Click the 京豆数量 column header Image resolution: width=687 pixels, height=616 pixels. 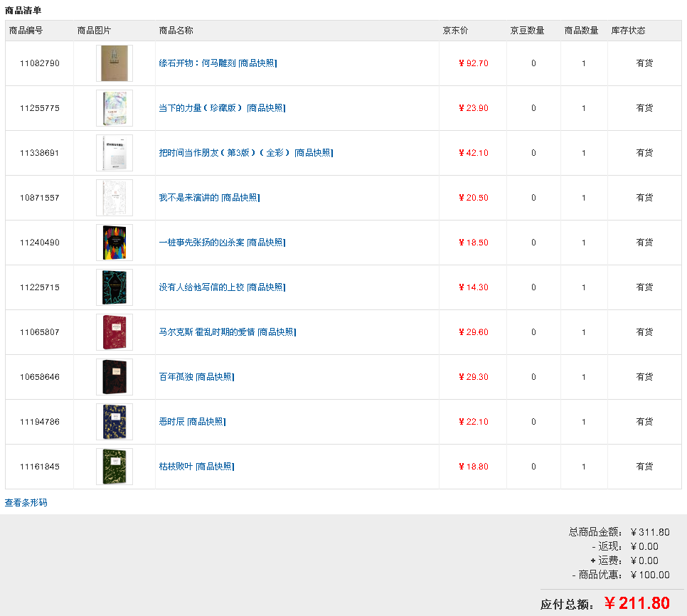pos(527,30)
